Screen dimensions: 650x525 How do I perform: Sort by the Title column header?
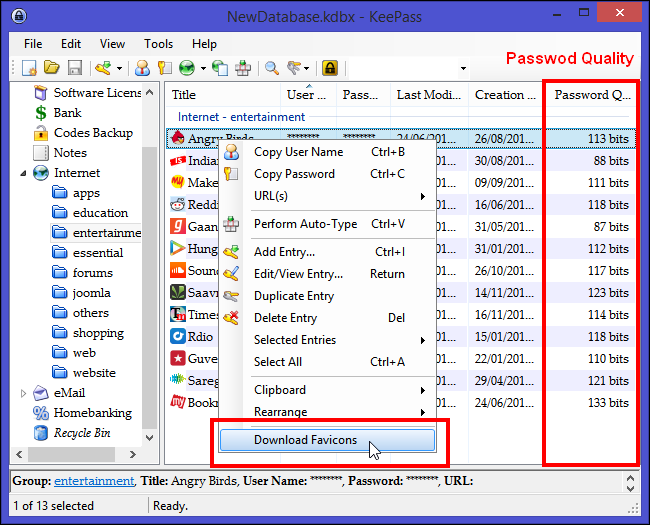[223, 95]
